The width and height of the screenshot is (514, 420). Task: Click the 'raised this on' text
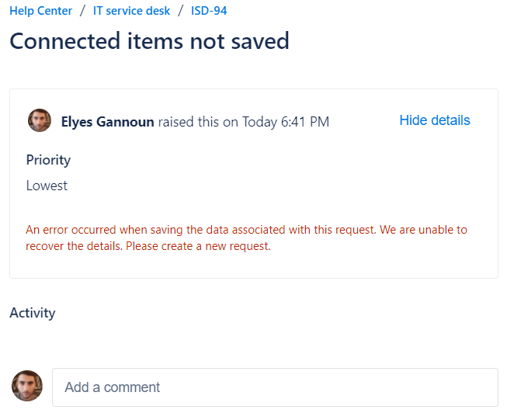coord(198,122)
